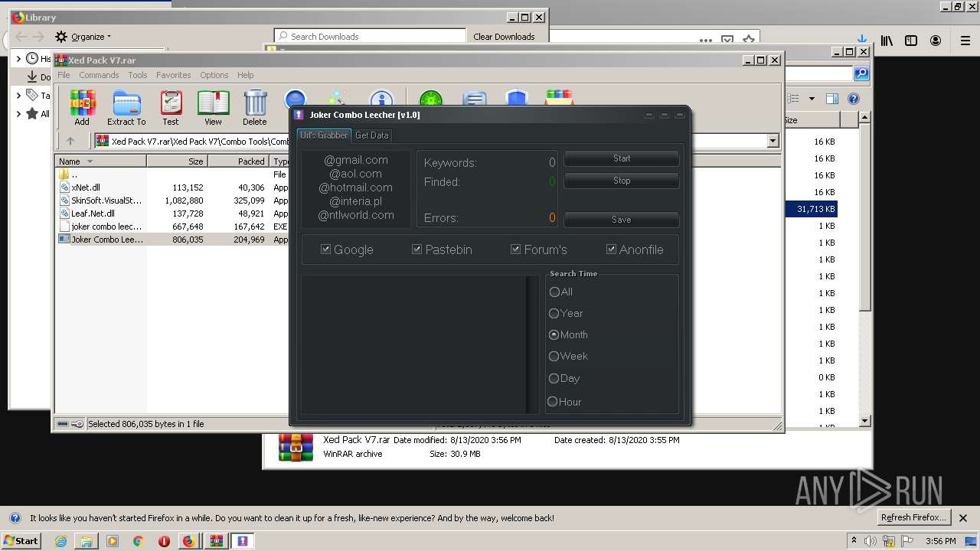
Task: Open Chrome from the taskbar
Action: 138,541
